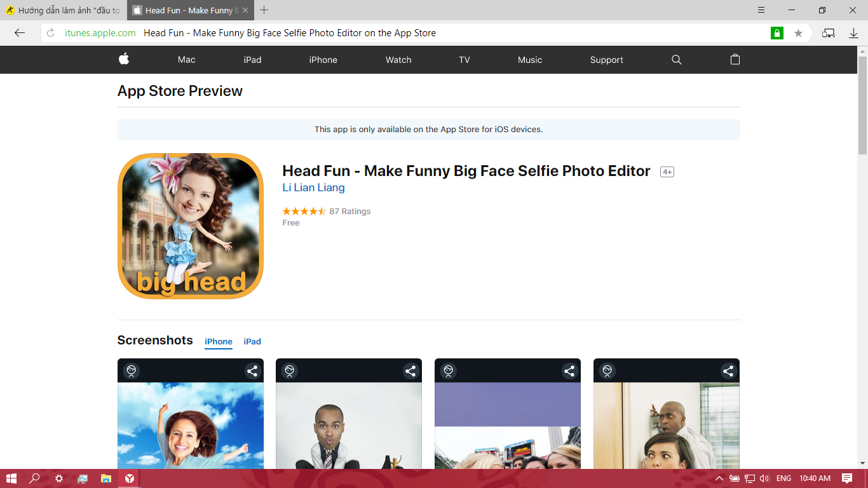
Task: Open the Mac navigation item
Action: click(x=187, y=60)
